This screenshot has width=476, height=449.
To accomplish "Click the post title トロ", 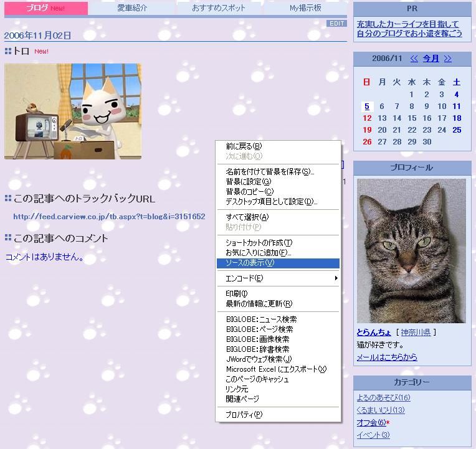I will tap(21, 51).
